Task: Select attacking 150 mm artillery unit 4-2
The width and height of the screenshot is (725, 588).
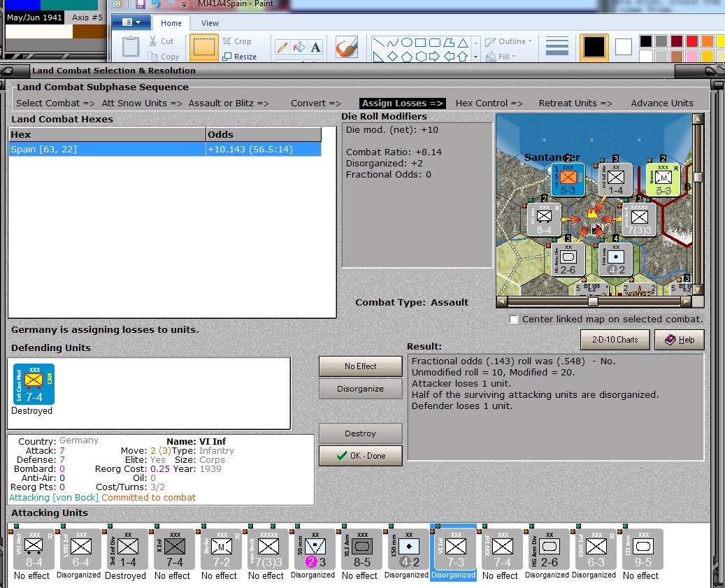Action: (x=409, y=549)
